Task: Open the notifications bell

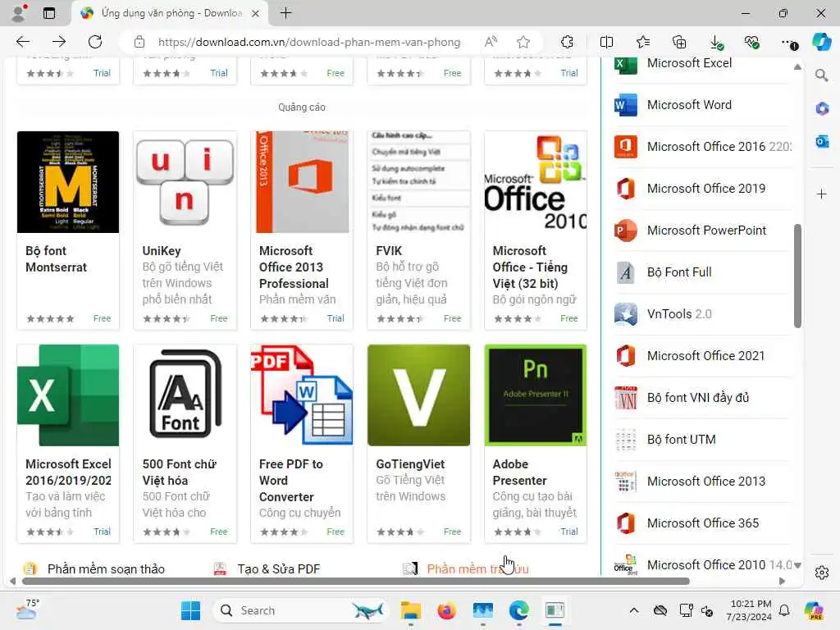Action: (784, 610)
